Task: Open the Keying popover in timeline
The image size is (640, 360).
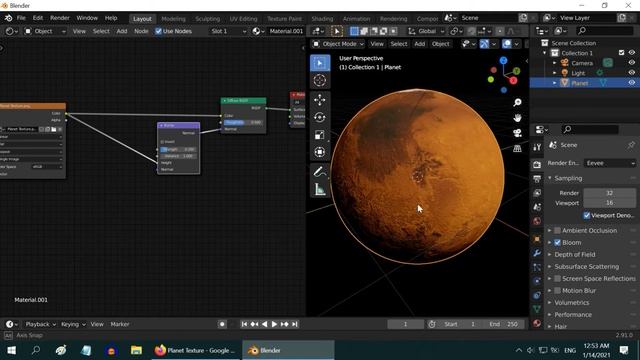Action: point(73,324)
